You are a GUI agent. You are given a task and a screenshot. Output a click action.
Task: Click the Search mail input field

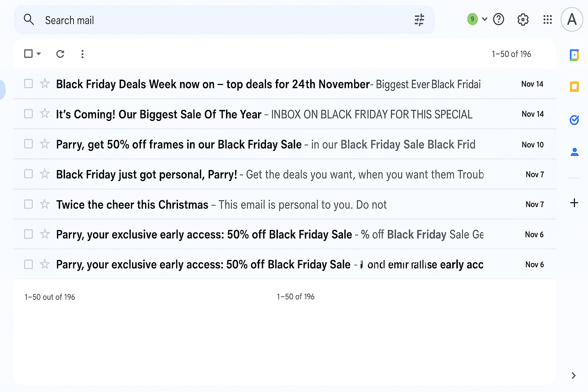[153, 20]
